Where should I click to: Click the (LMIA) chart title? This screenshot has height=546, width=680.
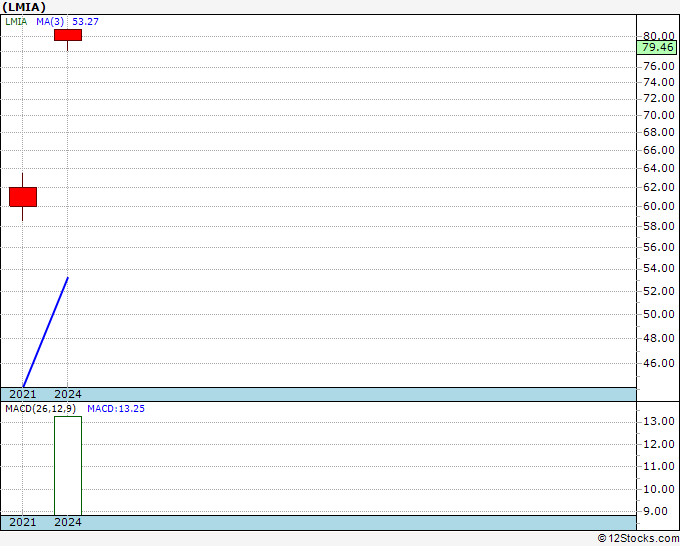pyautogui.click(x=24, y=7)
